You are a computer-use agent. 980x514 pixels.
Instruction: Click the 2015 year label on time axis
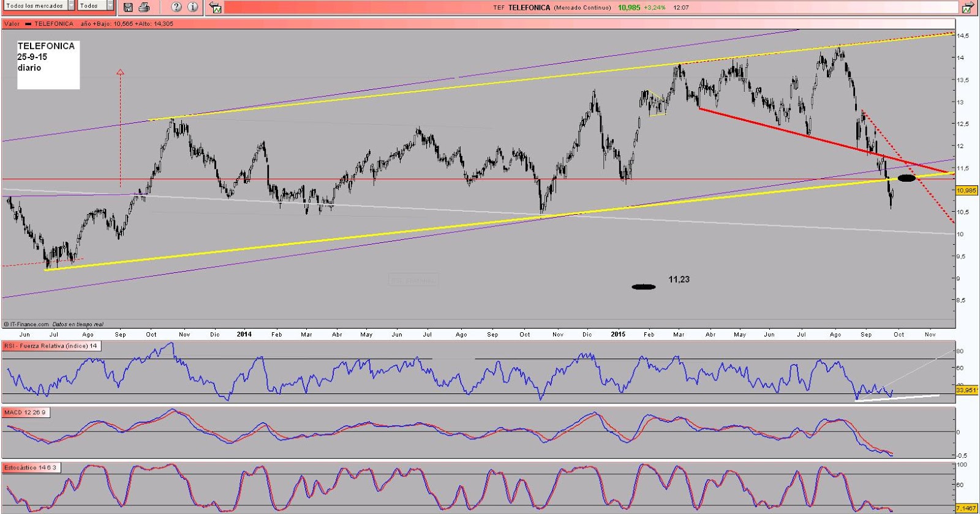point(618,334)
